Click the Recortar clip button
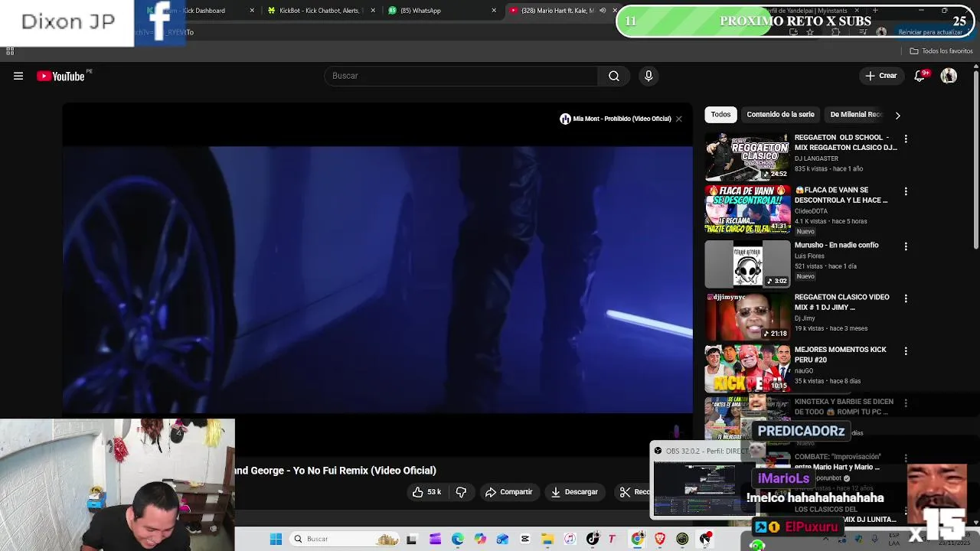The height and width of the screenshot is (551, 980). (x=634, y=492)
